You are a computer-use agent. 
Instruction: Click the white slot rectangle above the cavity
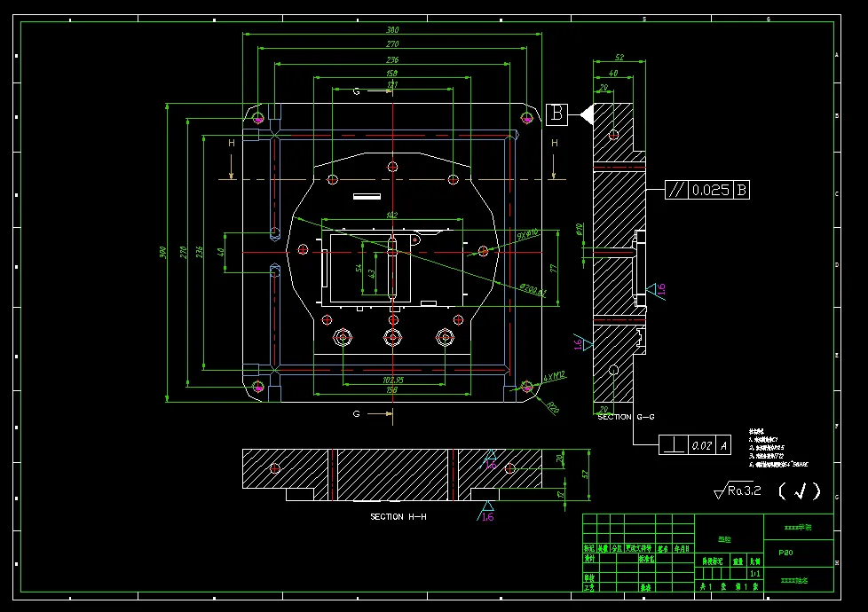click(x=367, y=196)
